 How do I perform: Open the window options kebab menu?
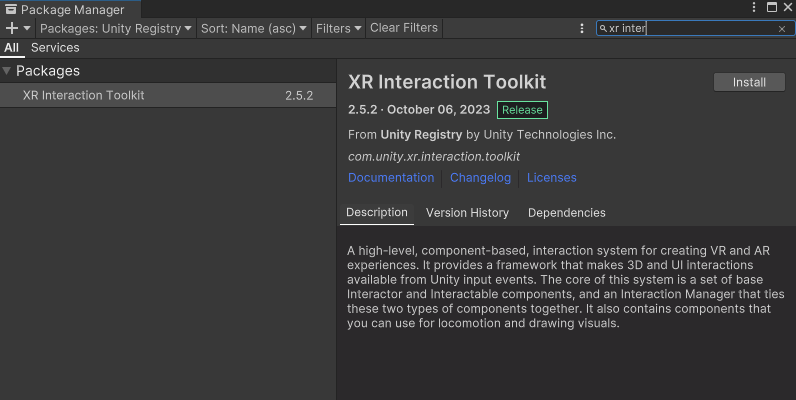pos(754,7)
